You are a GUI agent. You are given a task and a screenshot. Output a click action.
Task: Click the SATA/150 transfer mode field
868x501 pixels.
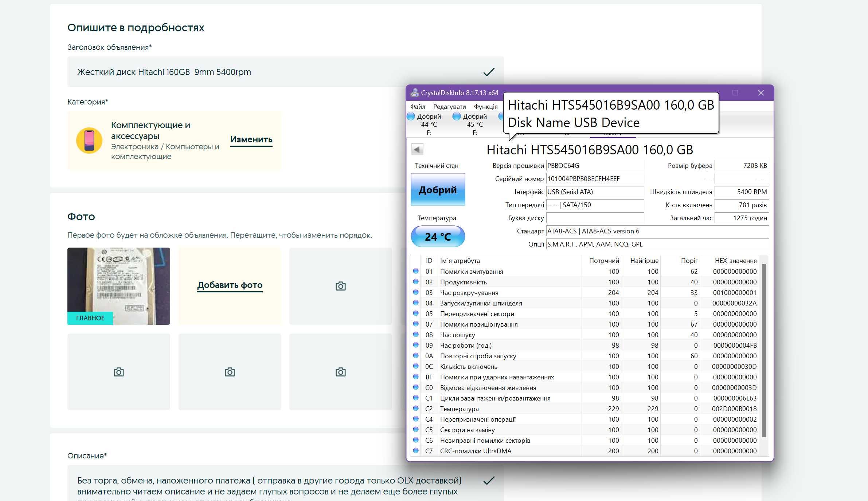595,205
